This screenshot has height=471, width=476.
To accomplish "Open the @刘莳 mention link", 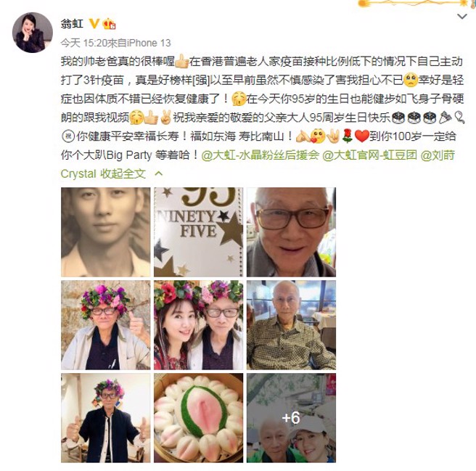I will click(x=438, y=155).
